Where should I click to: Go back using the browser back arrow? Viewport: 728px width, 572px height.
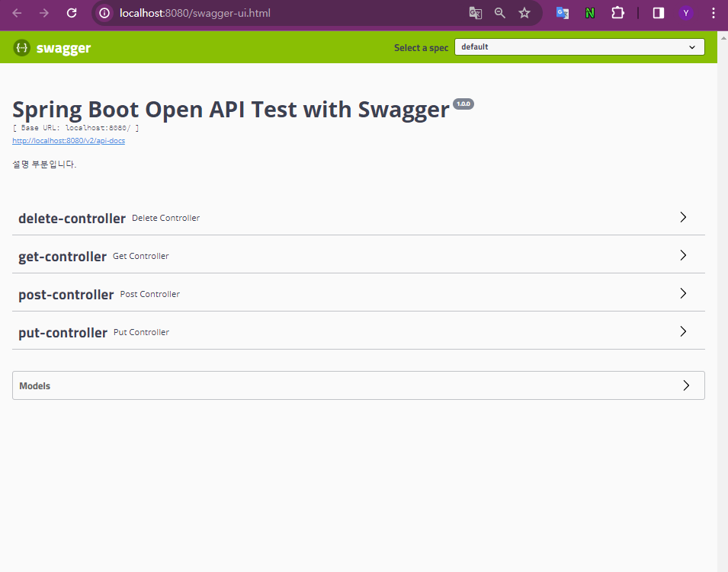click(18, 13)
